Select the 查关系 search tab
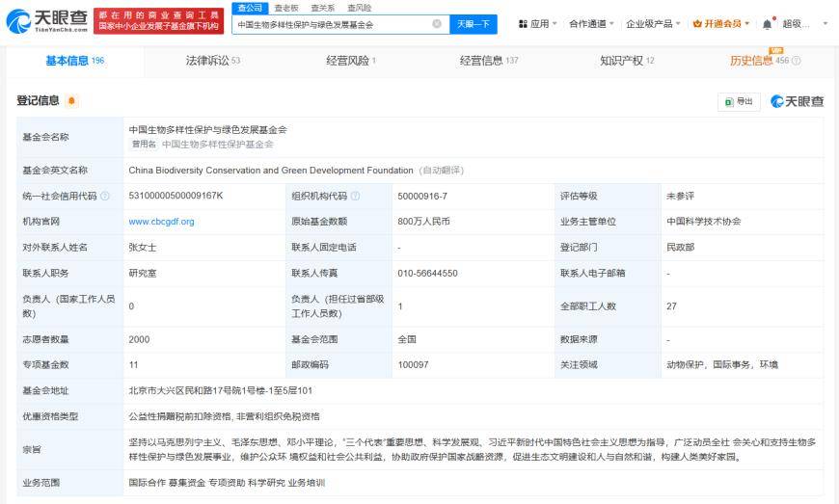Screen dimensions: 839x504 tap(323, 8)
